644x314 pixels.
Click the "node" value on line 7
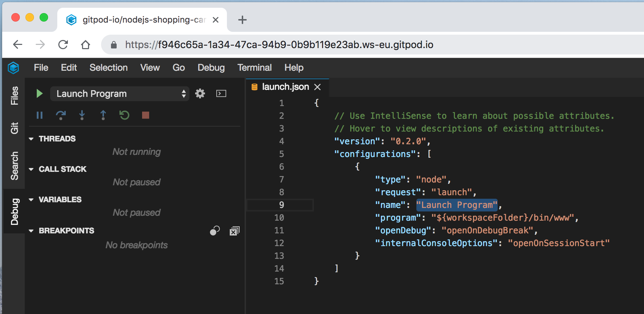431,180
